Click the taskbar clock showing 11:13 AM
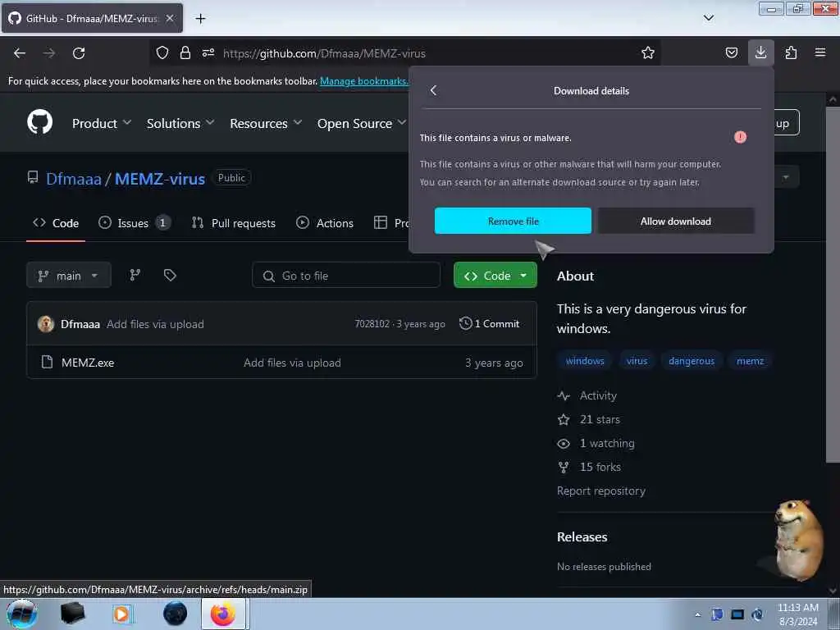Screen dimensions: 840x630 [x=797, y=614]
